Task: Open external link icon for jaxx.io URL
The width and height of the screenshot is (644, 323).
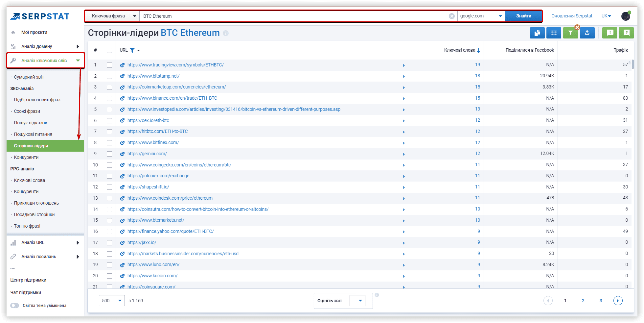Action: (122, 243)
